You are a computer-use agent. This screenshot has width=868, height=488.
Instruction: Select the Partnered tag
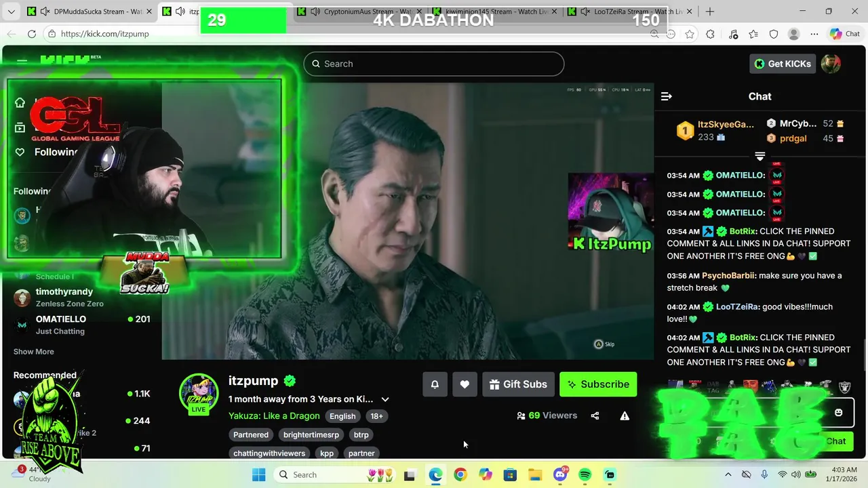coord(251,435)
